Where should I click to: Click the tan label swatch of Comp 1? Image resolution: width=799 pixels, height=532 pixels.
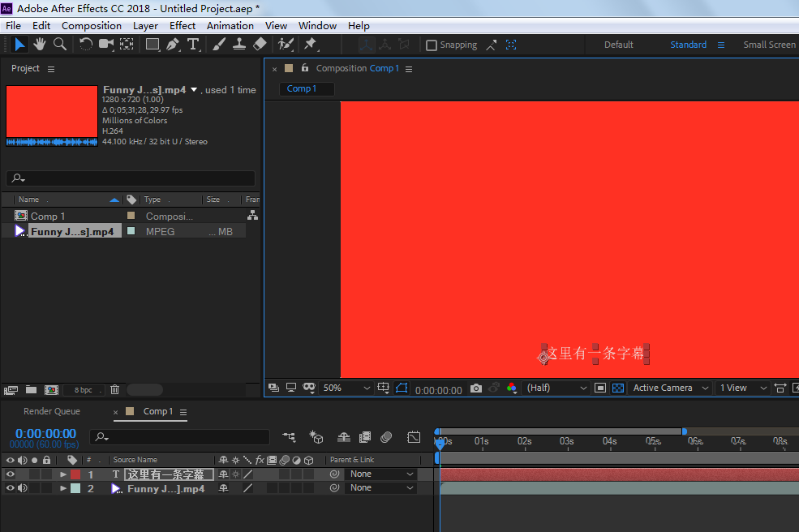pyautogui.click(x=131, y=215)
